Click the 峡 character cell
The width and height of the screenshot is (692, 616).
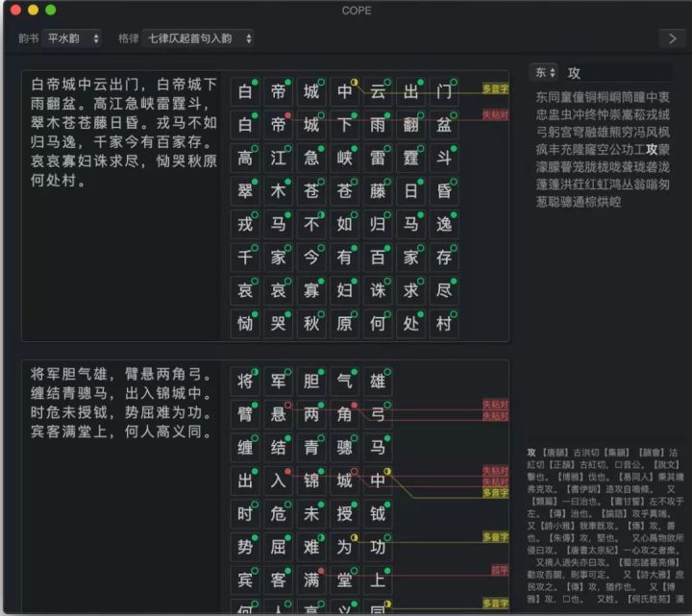(x=345, y=158)
